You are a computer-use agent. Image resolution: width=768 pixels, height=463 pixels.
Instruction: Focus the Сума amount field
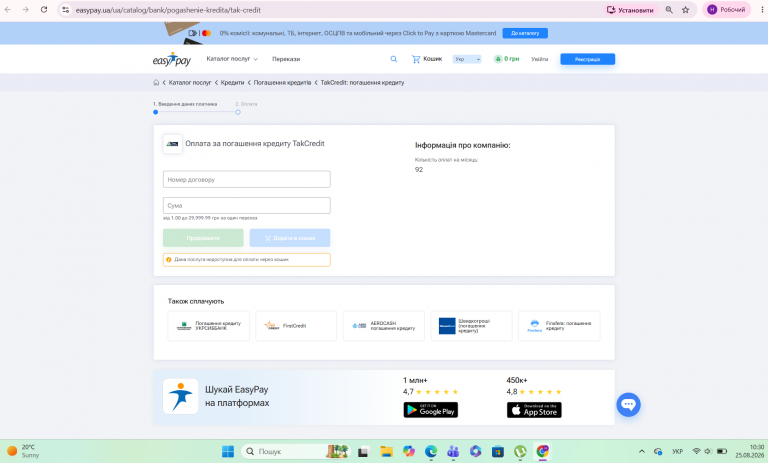(x=247, y=205)
